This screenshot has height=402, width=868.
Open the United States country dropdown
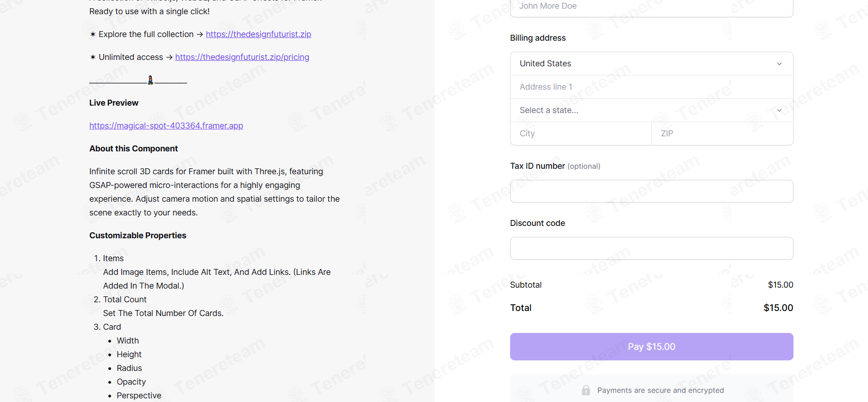pyautogui.click(x=651, y=64)
